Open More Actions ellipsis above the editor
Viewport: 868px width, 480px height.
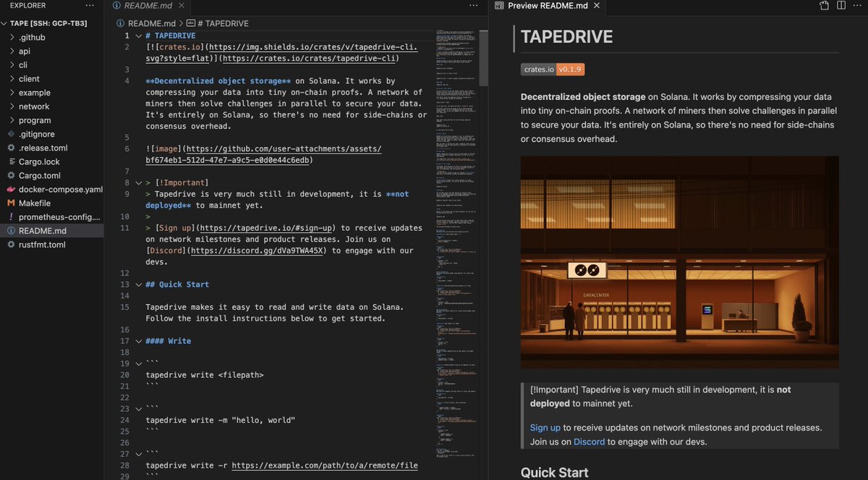[474, 5]
